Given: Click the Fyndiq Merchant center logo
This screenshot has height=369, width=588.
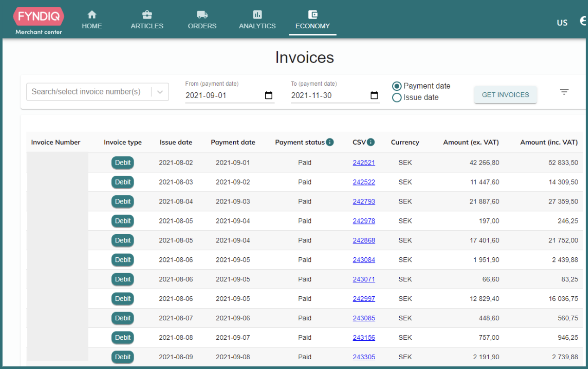Looking at the screenshot, I should click(38, 21).
